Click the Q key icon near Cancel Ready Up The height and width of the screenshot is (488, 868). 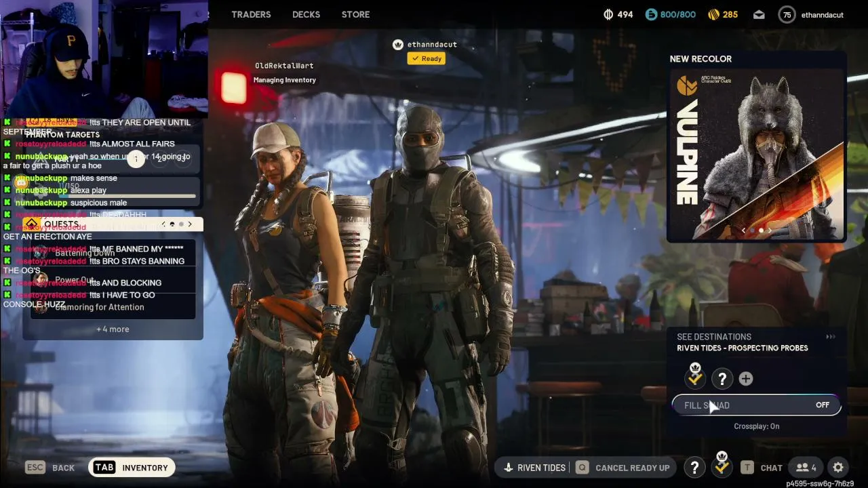click(x=582, y=468)
